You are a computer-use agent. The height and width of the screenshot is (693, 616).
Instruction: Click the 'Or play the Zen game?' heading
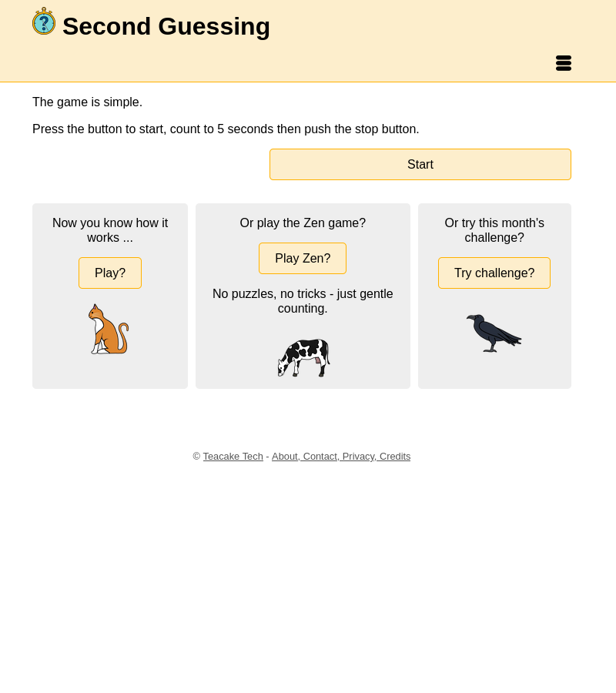pos(303,223)
